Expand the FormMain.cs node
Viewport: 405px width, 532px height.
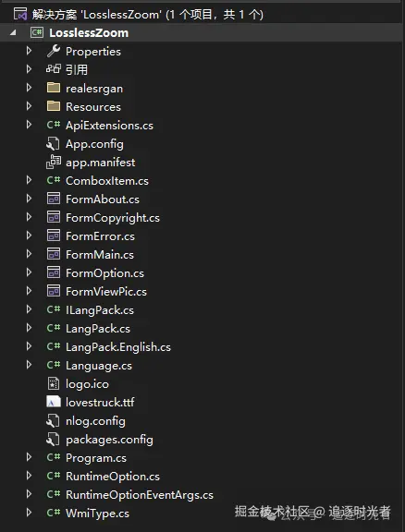[x=30, y=254]
